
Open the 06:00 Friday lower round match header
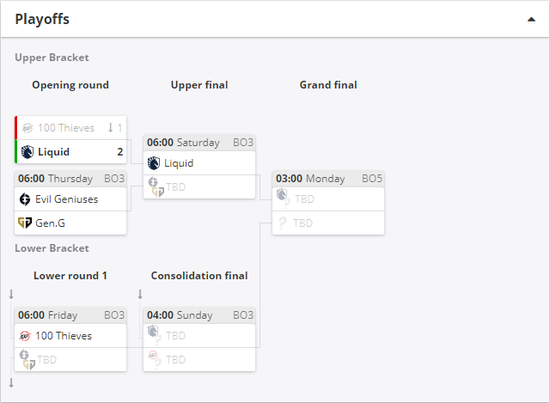[71, 315]
